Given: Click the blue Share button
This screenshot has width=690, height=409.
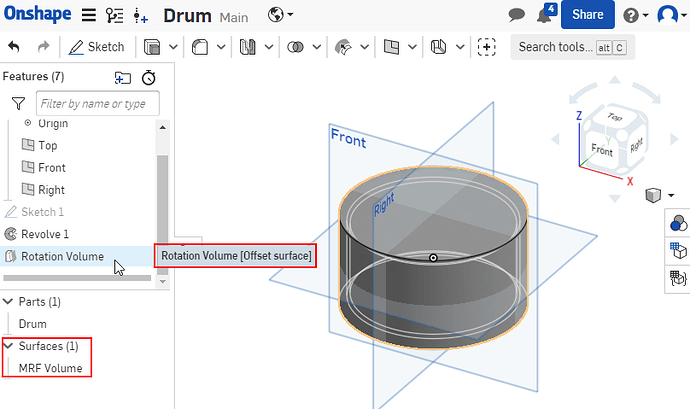Looking at the screenshot, I should click(x=587, y=15).
